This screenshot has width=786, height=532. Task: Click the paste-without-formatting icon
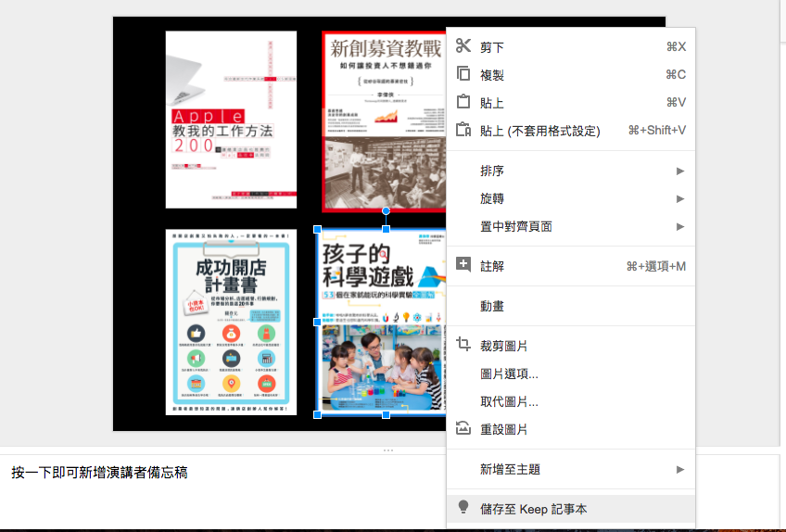coord(463,130)
